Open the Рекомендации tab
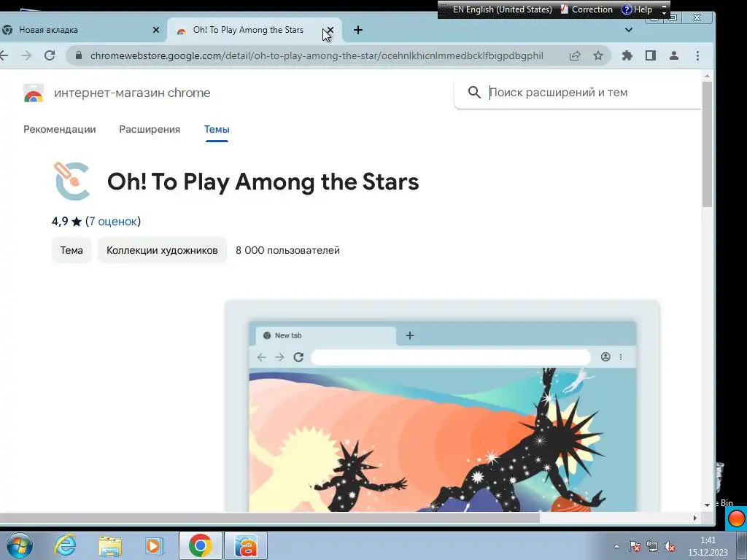The width and height of the screenshot is (747, 560). click(x=60, y=130)
